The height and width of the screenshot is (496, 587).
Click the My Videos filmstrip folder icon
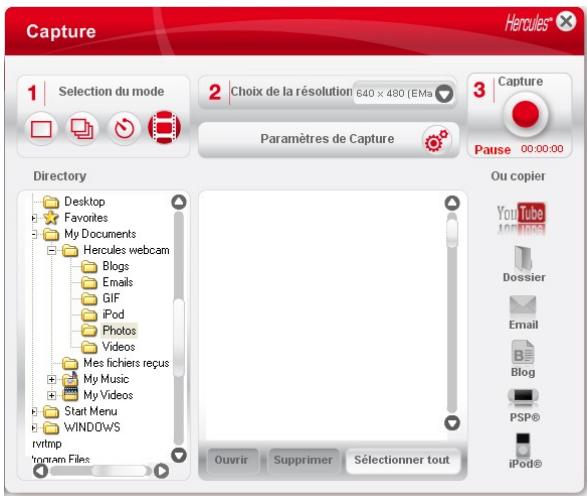pos(70,395)
